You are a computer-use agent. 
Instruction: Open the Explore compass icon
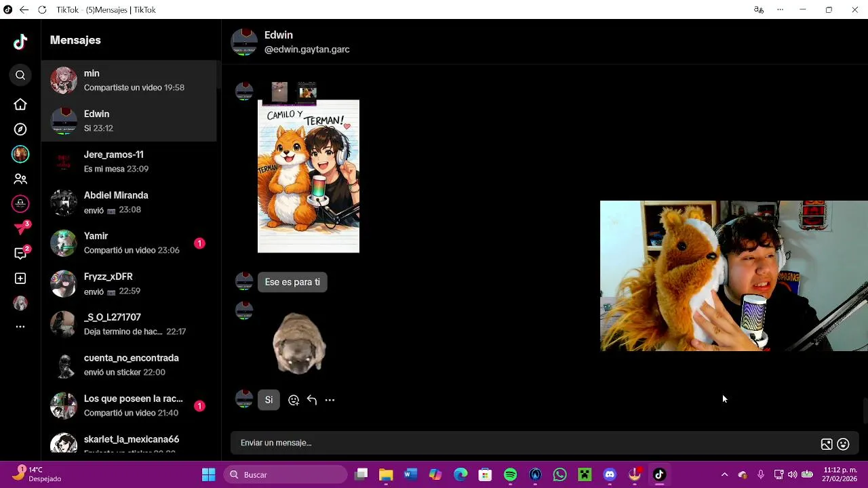(x=20, y=129)
